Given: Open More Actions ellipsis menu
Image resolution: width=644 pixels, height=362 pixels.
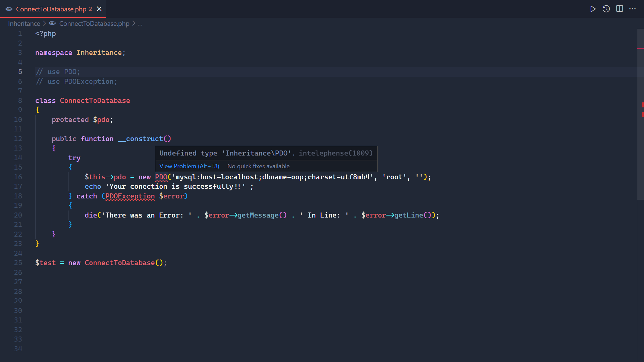Looking at the screenshot, I should coord(633,9).
